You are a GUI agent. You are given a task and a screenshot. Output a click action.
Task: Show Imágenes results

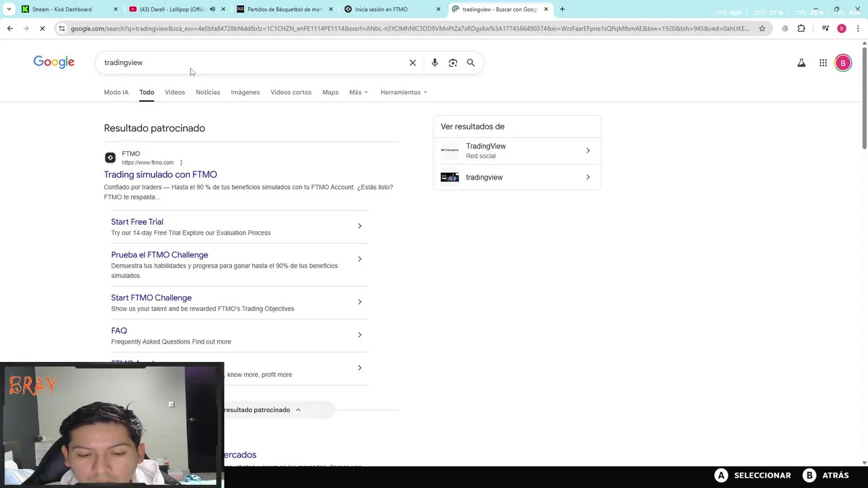coord(245,92)
